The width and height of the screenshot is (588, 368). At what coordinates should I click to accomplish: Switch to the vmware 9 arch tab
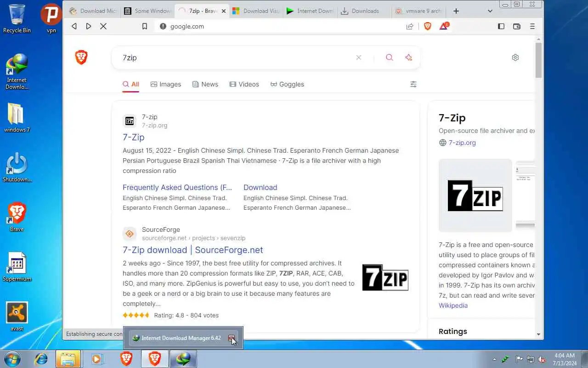[x=419, y=11]
